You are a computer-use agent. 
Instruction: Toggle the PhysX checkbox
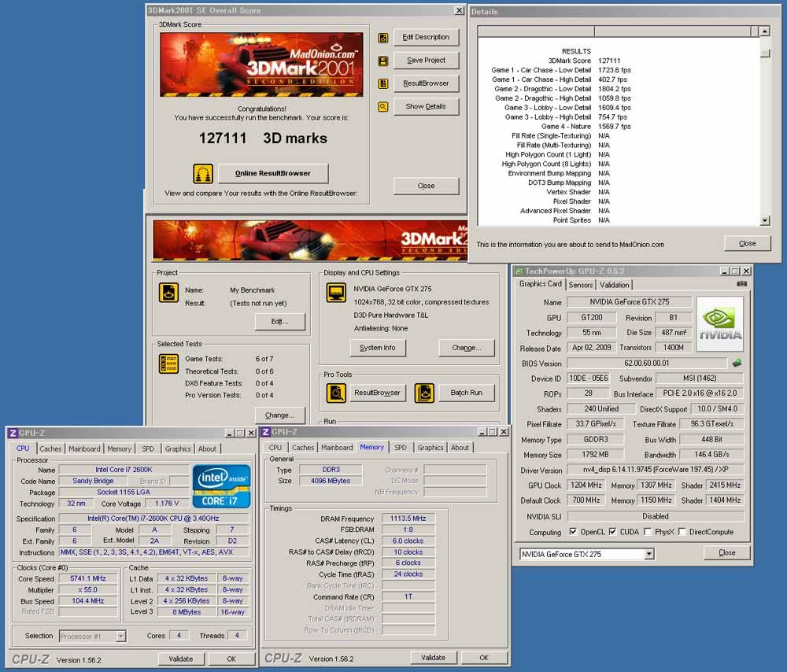click(648, 531)
